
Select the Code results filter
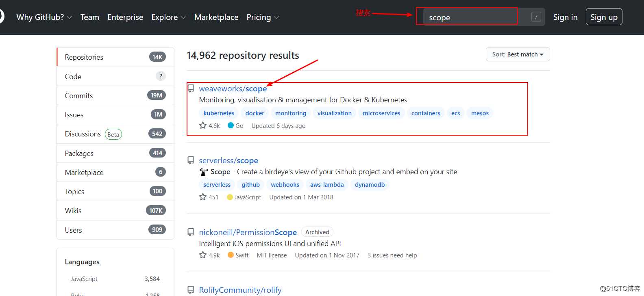115,76
